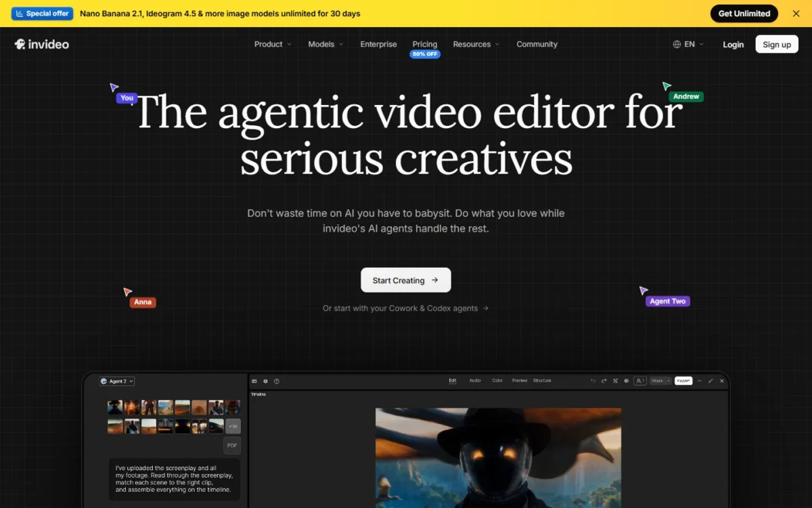Switch to the Structure tab in editor
812x508 pixels.
tap(542, 381)
